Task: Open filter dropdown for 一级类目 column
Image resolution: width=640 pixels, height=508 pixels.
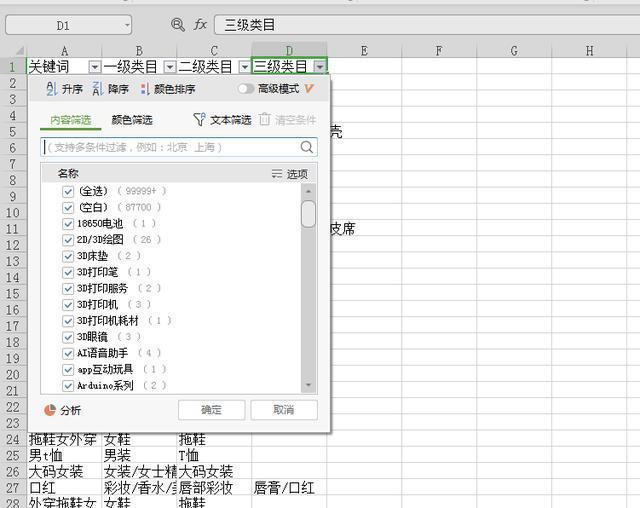Action: pos(170,67)
